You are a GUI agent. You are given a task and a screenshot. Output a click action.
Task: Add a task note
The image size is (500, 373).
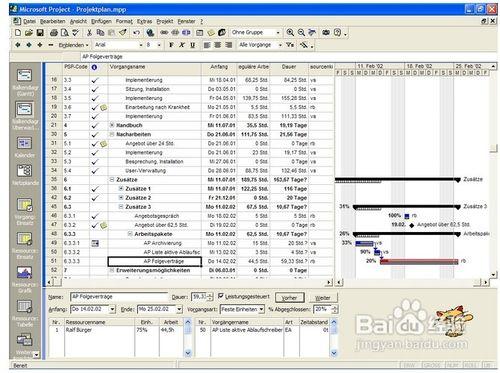(x=211, y=33)
